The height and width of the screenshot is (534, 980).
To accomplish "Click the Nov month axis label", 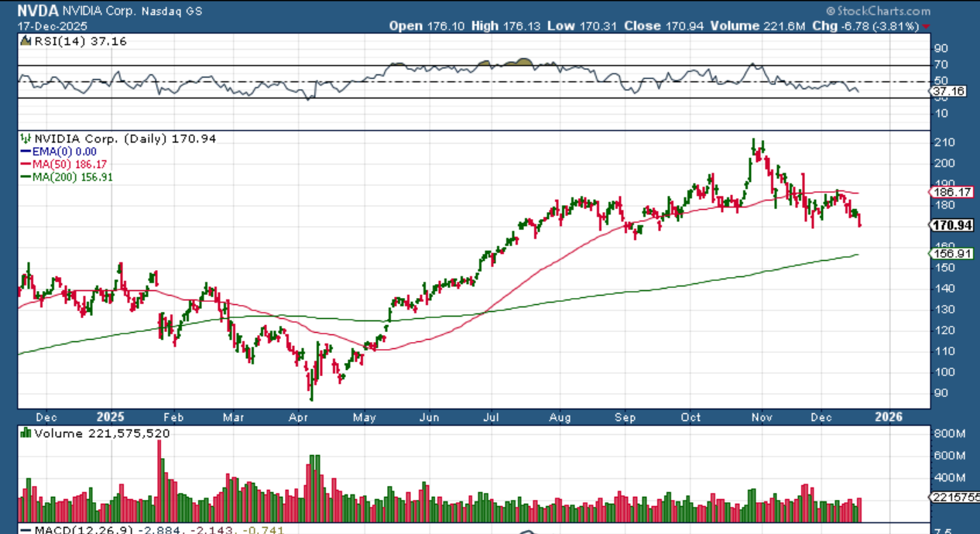I will pyautogui.click(x=762, y=417).
